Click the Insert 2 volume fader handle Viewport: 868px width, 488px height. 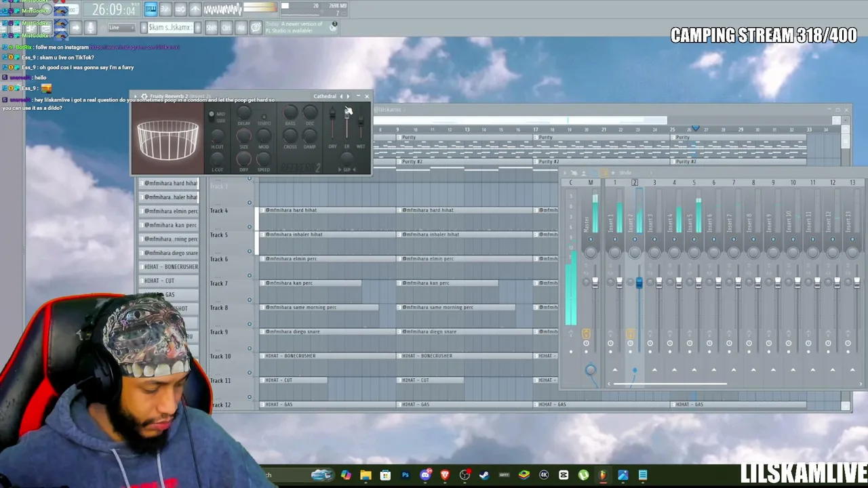click(x=639, y=283)
